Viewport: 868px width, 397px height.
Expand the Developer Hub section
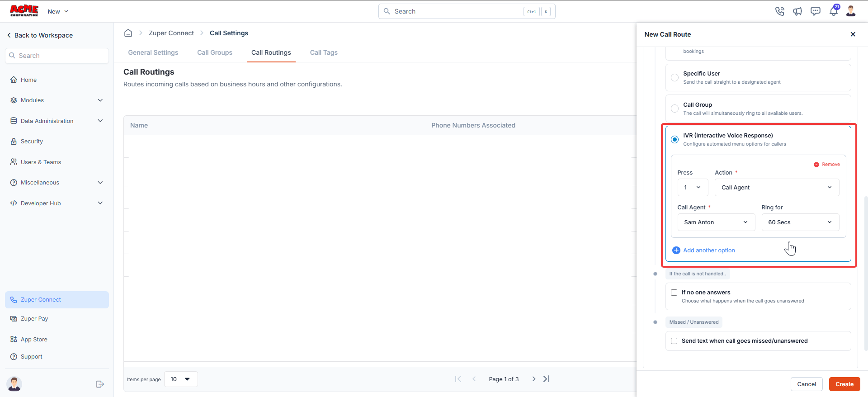[57, 203]
